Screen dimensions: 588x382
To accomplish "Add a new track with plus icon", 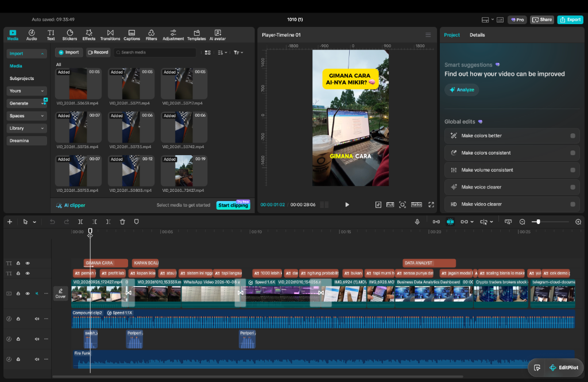I will (x=10, y=222).
